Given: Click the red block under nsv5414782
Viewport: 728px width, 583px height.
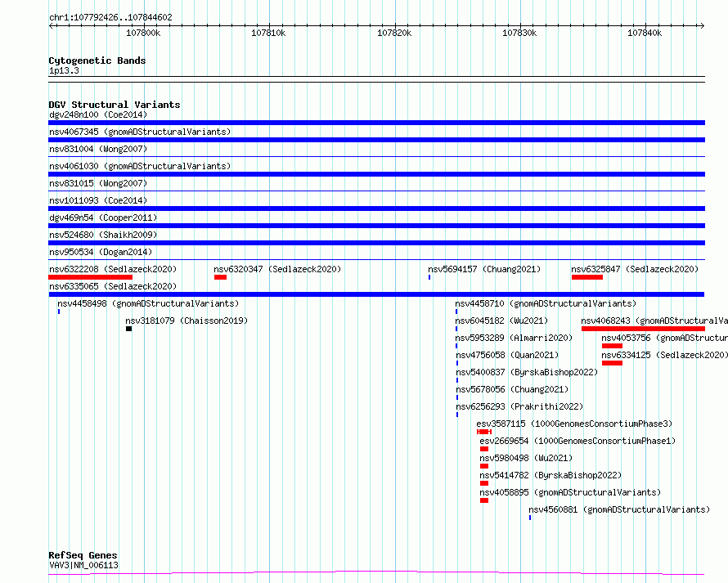Looking at the screenshot, I should coord(483,483).
